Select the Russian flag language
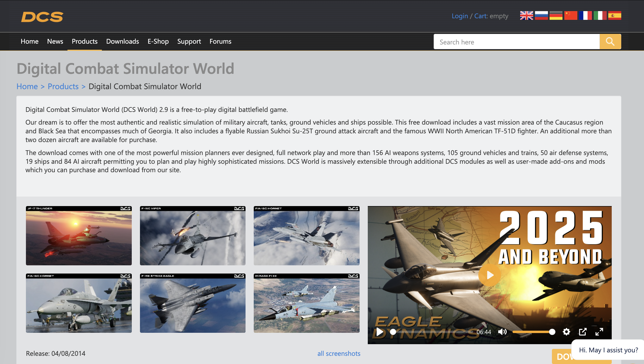The height and width of the screenshot is (364, 644). [x=541, y=16]
